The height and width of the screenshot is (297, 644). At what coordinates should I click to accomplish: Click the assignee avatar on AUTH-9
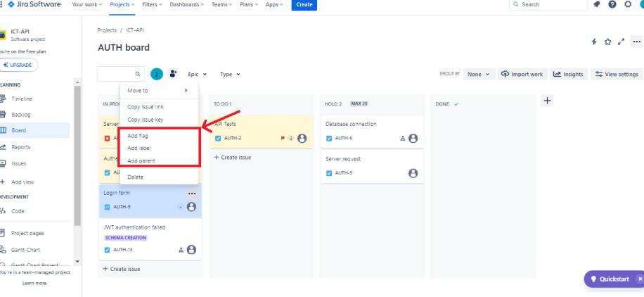pyautogui.click(x=191, y=206)
